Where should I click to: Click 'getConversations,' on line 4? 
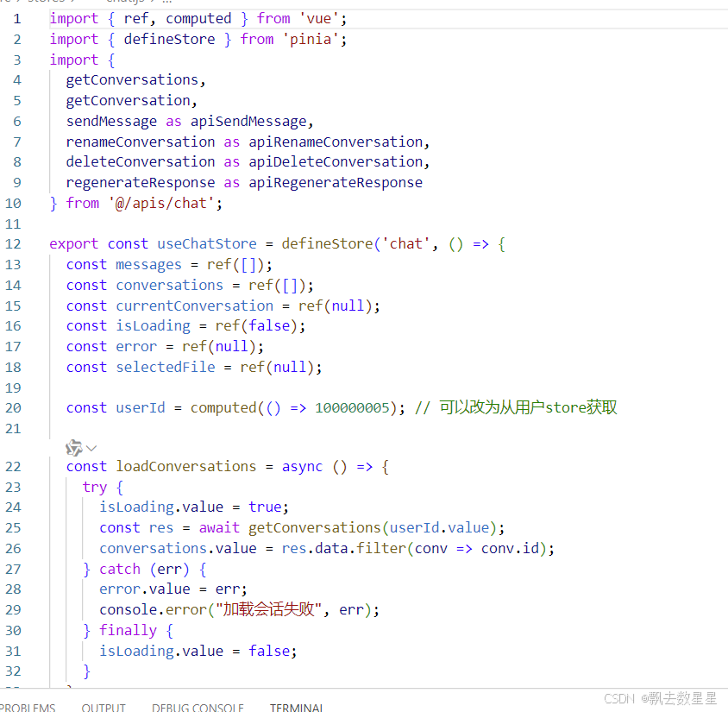point(135,80)
